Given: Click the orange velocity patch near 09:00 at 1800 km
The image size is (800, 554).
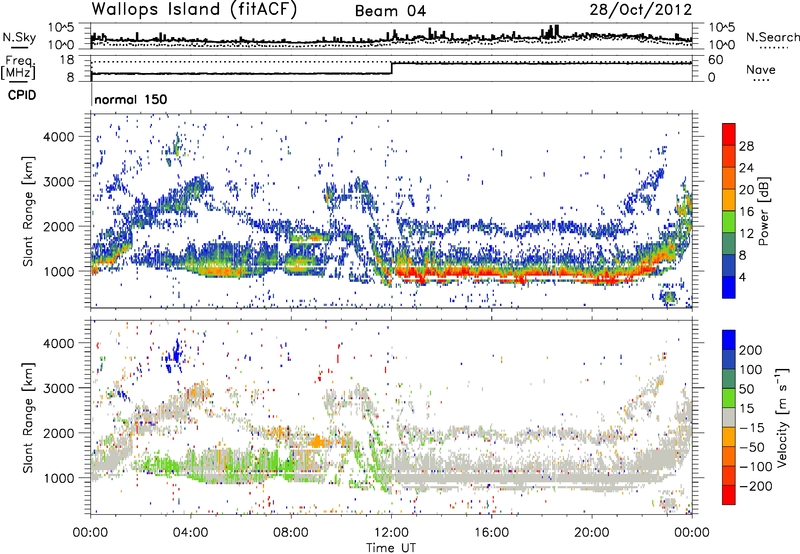Looking at the screenshot, I should click(x=319, y=441).
